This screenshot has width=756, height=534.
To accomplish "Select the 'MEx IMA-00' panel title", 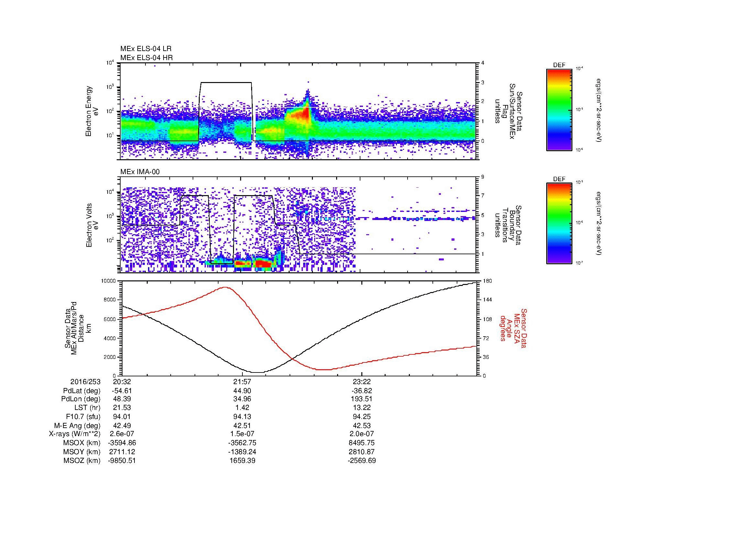I will click(x=140, y=172).
